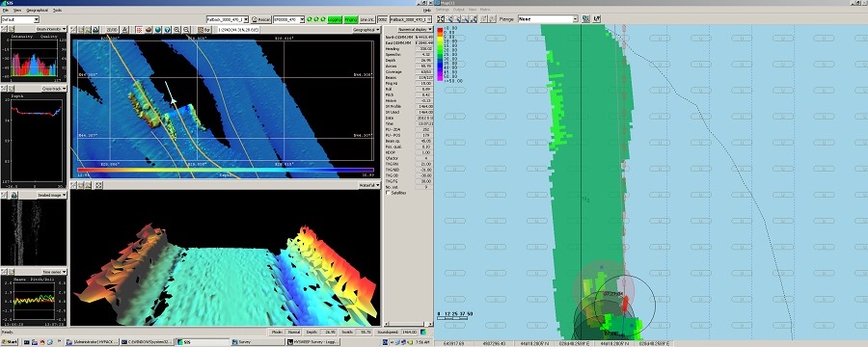Click the Soundspeed value in status bar
Viewport: 868px width, 347px height.
410,332
